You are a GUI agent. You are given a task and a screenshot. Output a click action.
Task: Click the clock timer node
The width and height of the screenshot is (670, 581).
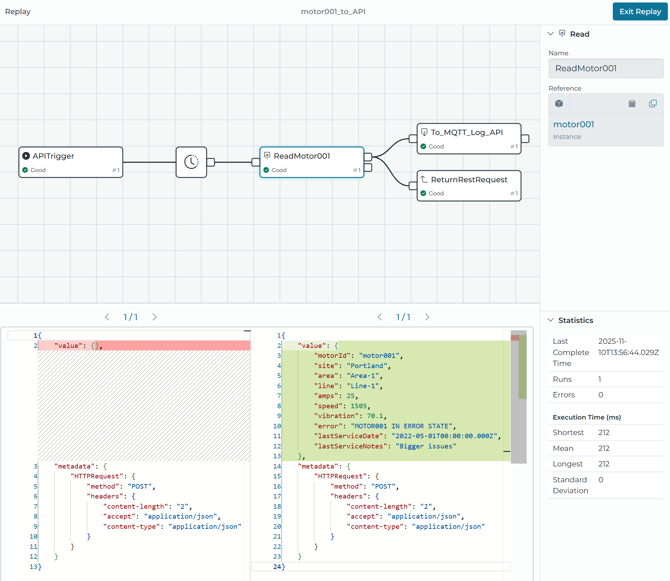click(x=191, y=162)
